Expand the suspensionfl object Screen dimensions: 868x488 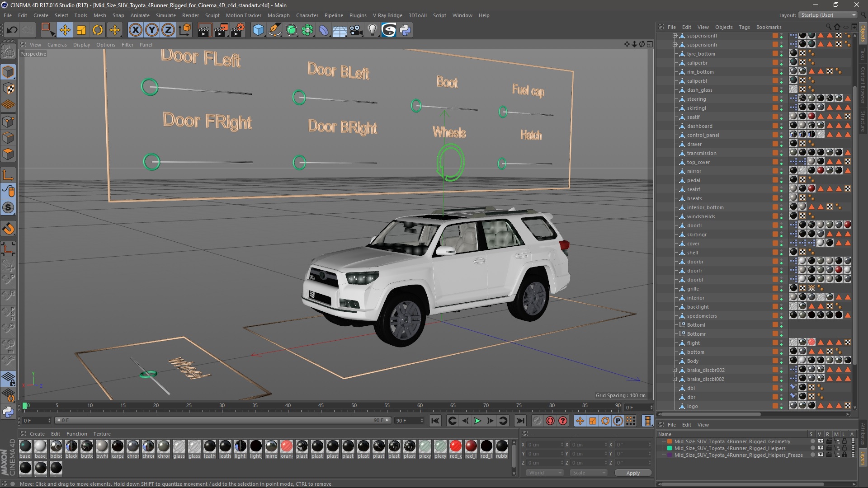(x=675, y=36)
